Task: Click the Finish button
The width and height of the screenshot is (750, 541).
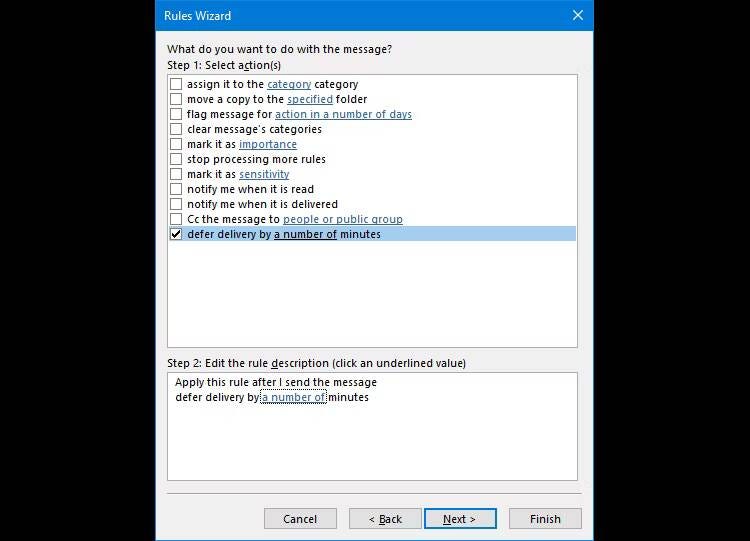Action: click(545, 519)
